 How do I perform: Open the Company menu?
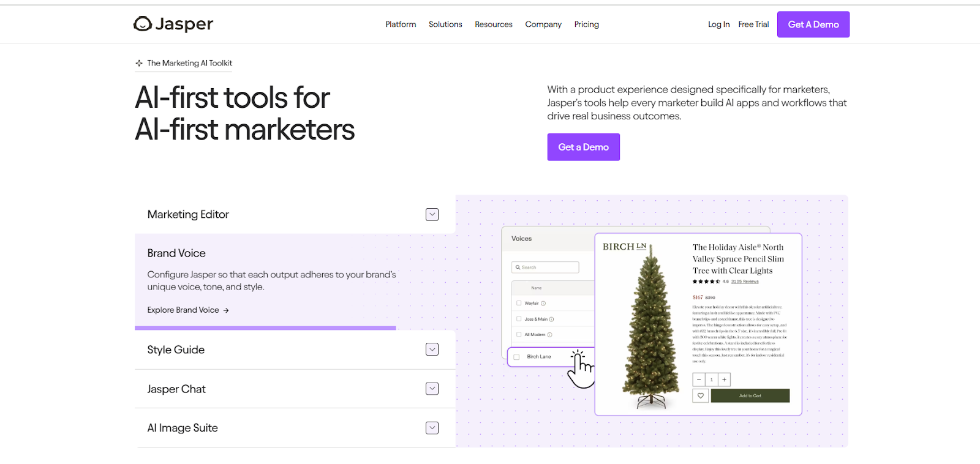click(543, 24)
